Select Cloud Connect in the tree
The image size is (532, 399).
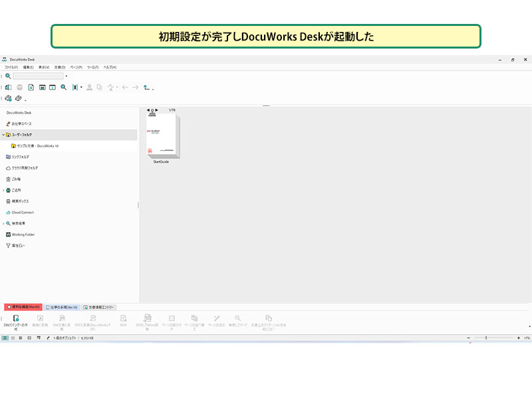20,212
